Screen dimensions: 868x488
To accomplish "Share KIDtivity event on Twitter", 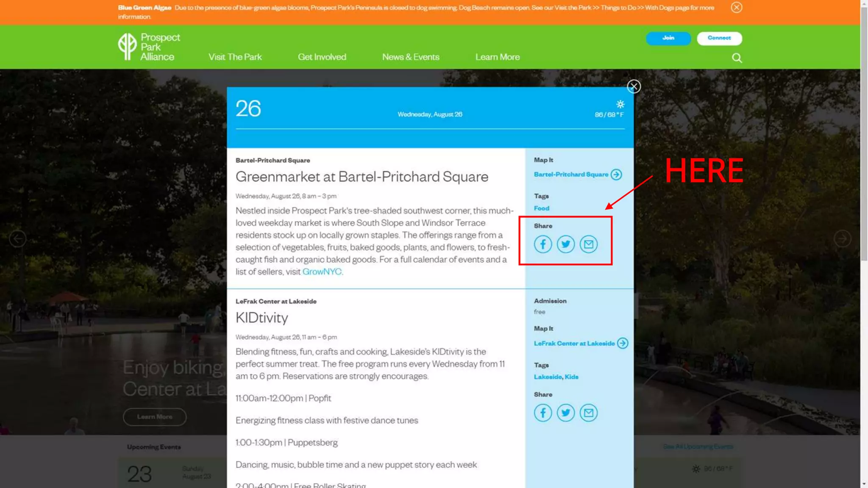I will pyautogui.click(x=565, y=413).
